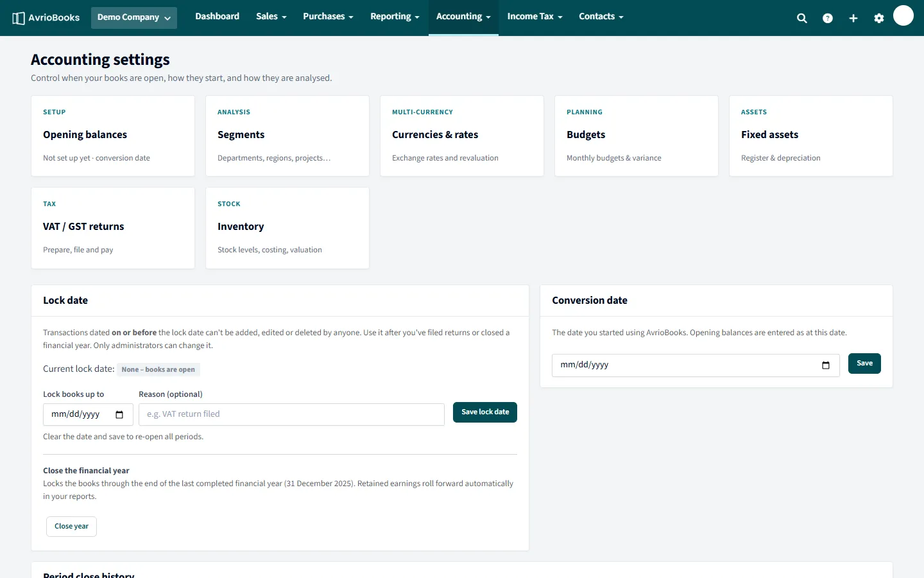This screenshot has width=924, height=578.
Task: Focus the Conversion date input field
Action: point(696,365)
